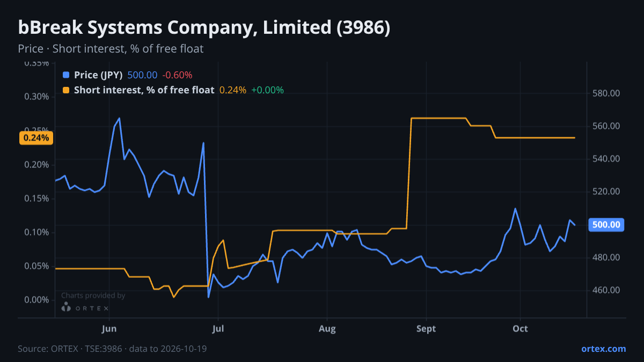The image size is (644, 362).
Task: Click the 520.00 right axis label
Action: coord(606,191)
